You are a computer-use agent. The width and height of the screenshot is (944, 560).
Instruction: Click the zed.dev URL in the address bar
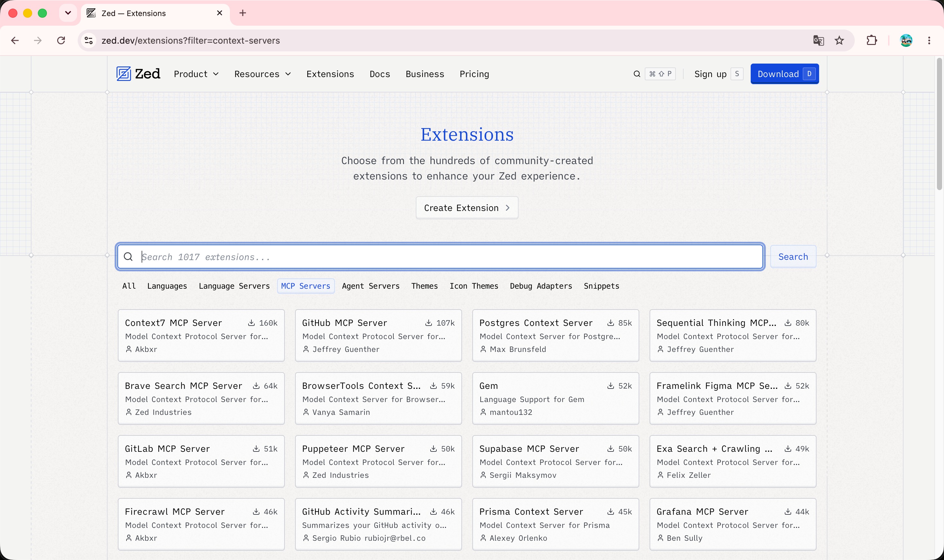click(x=190, y=40)
